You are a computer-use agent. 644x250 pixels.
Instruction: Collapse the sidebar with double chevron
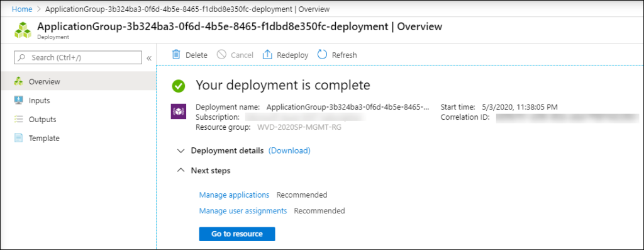point(149,58)
